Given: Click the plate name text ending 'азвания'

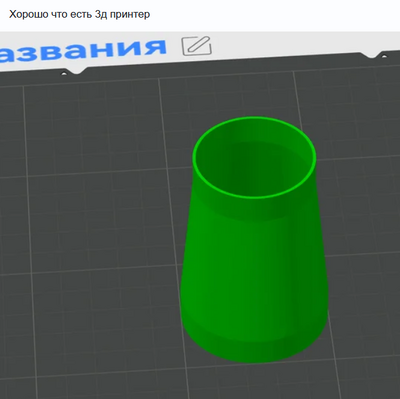Looking at the screenshot, I should coord(83,51).
